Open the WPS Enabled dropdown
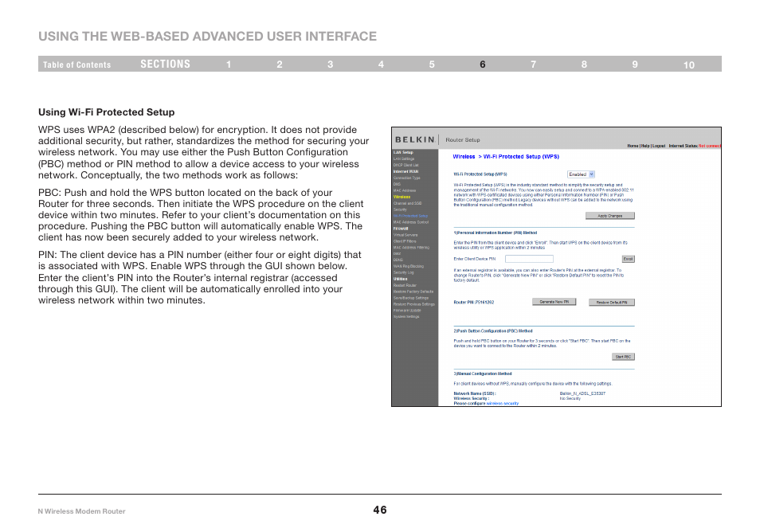This screenshot has height=532, width=760. pos(581,174)
